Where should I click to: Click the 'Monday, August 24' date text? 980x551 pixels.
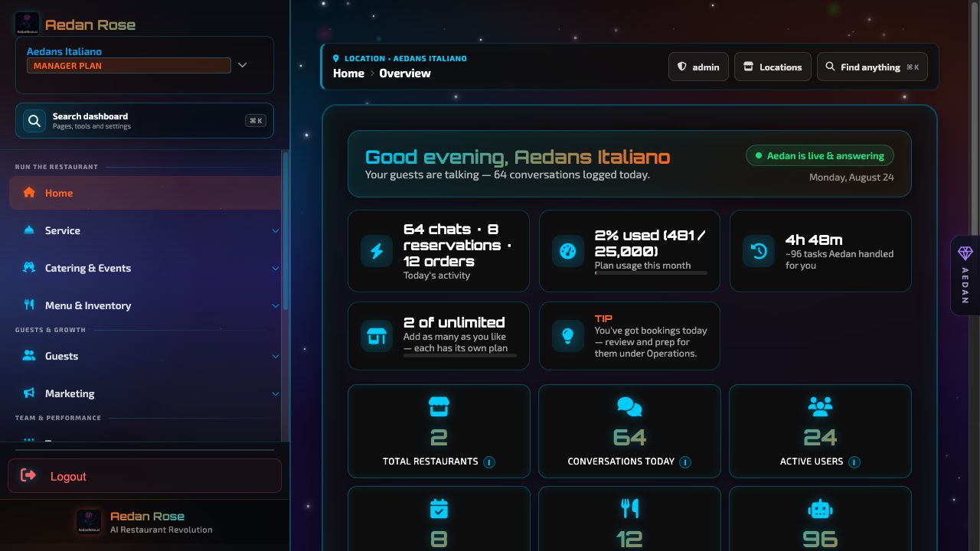click(x=851, y=178)
